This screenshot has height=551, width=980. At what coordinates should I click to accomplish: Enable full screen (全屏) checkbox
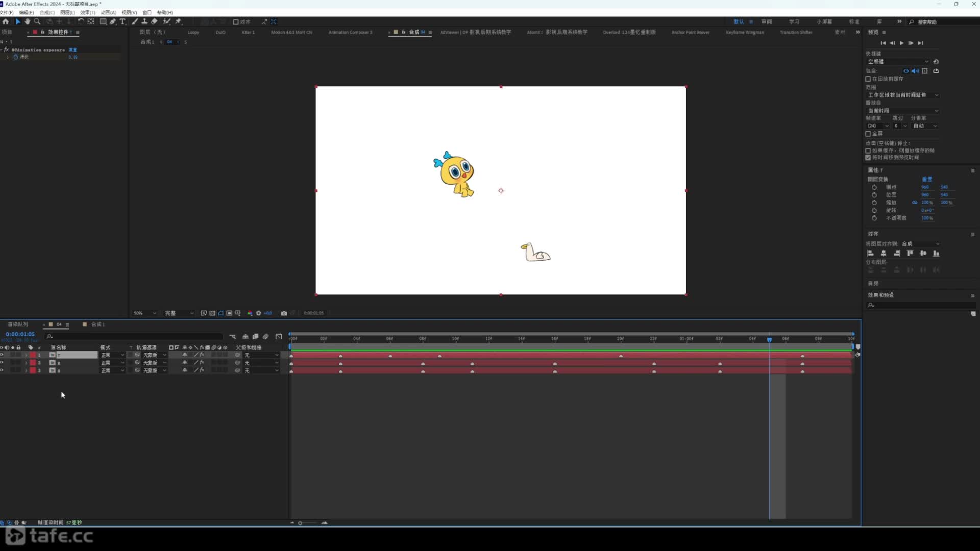(868, 134)
